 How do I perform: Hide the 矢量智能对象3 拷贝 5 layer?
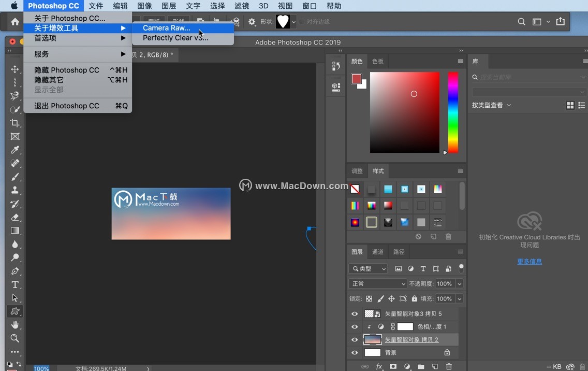pyautogui.click(x=355, y=313)
